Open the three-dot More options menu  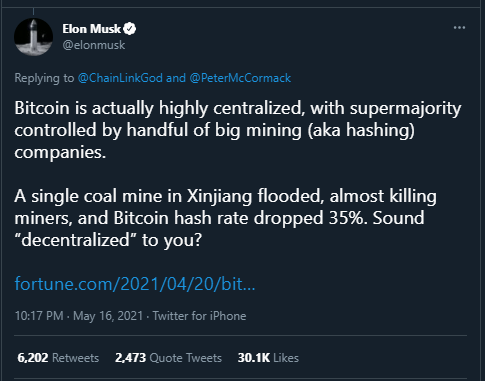point(459,28)
